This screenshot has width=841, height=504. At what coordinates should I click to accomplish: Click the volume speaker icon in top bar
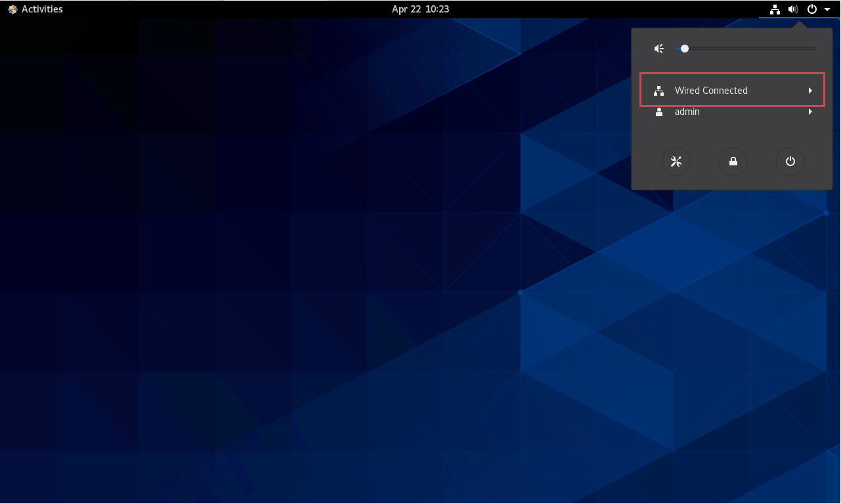793,9
